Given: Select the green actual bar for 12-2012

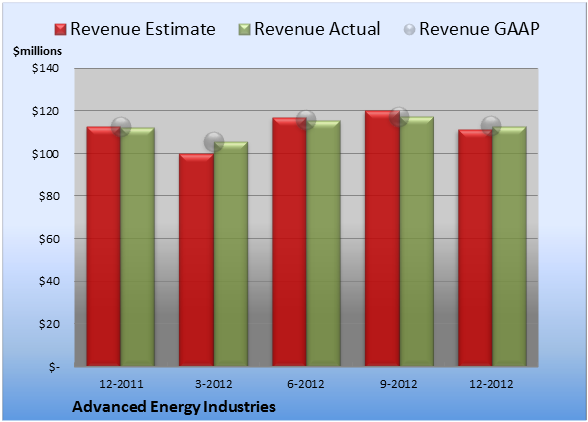Looking at the screenshot, I should pos(509,246).
